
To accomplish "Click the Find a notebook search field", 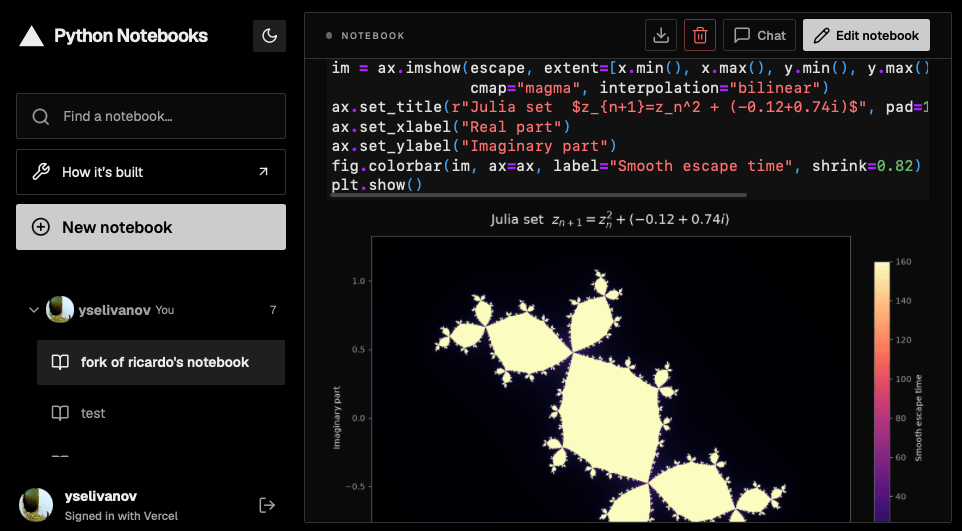I will 151,116.
